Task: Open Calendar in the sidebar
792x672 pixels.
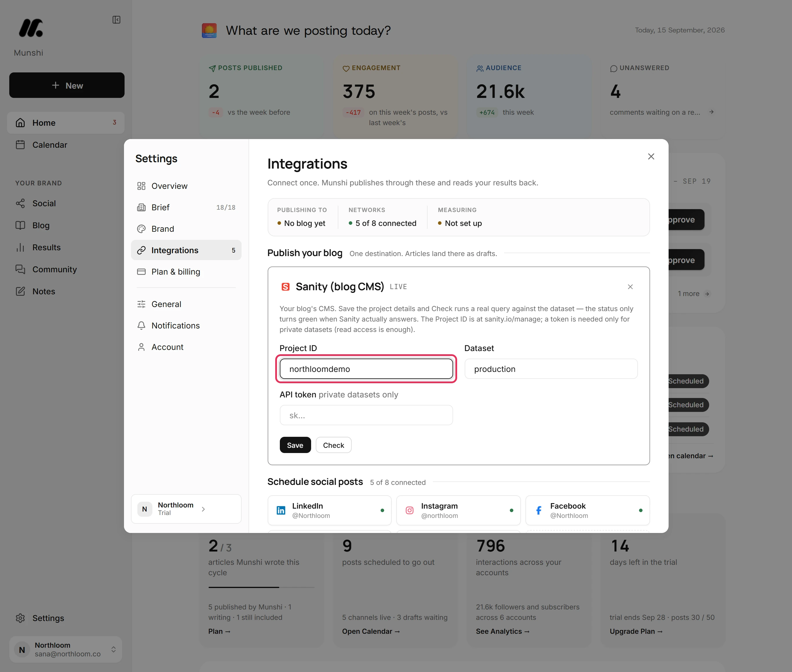Action: point(65,145)
